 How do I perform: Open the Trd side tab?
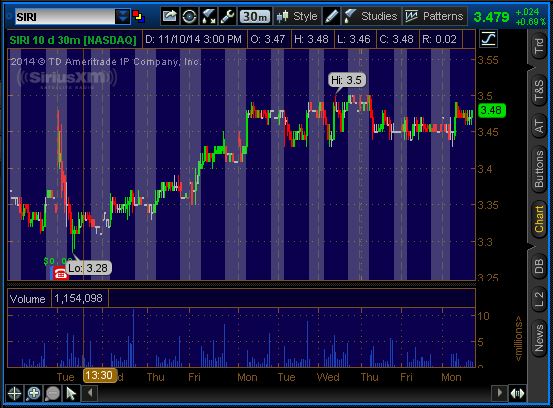(539, 46)
